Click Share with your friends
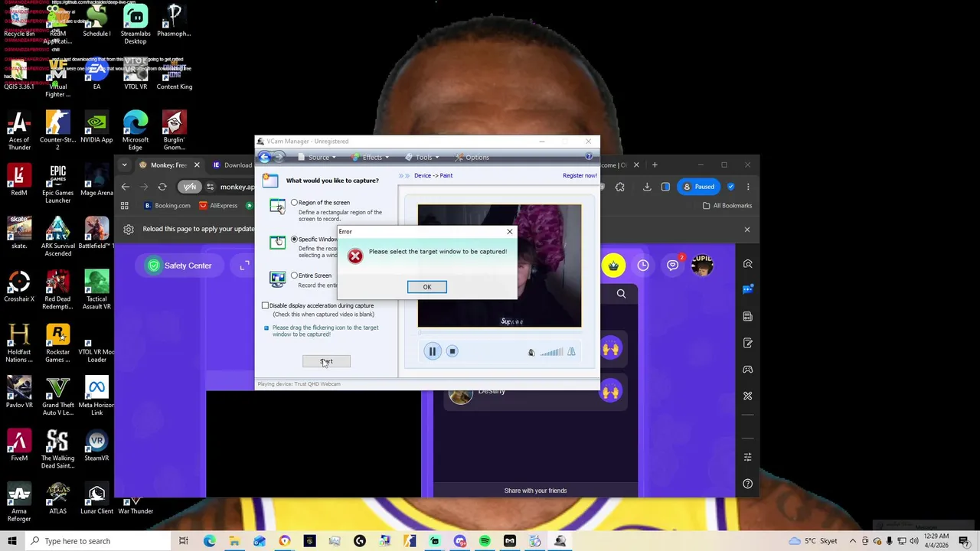Viewport: 980px width, 551px height. (x=535, y=491)
